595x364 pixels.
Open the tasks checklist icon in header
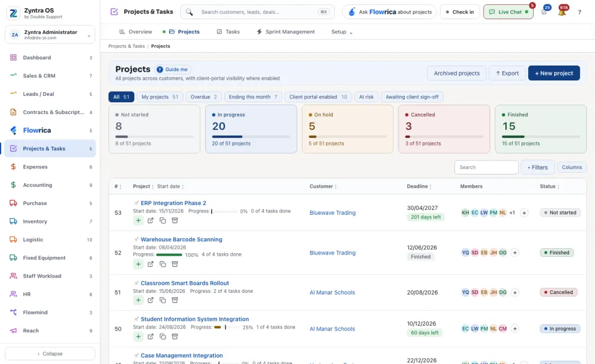pos(544,12)
